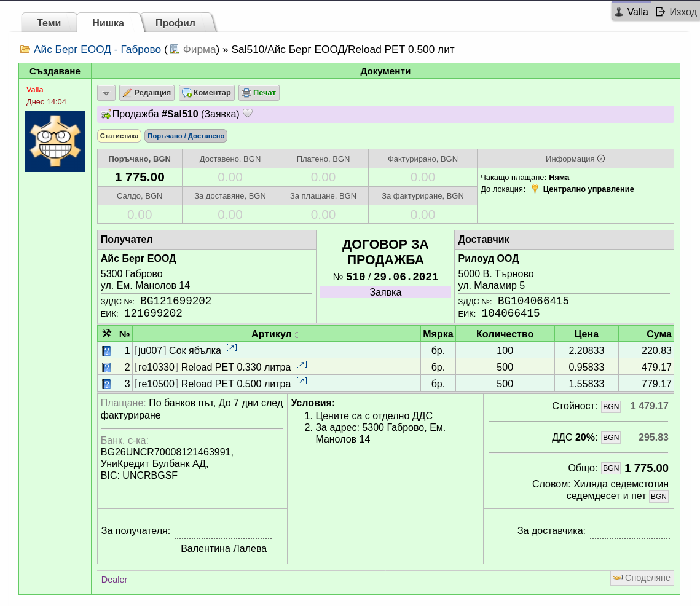Viewport: 700px width, 606px height.
Task: Print the document with Печат button
Action: click(x=259, y=93)
